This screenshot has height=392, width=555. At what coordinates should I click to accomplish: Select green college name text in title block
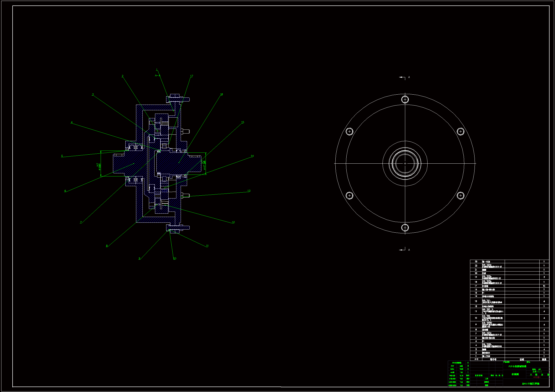click(530, 383)
